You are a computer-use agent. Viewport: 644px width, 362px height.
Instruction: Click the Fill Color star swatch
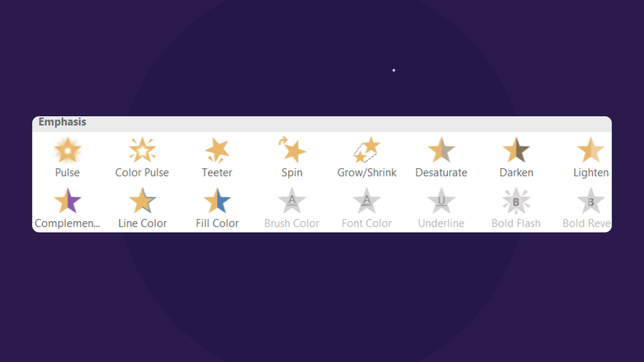click(x=217, y=200)
